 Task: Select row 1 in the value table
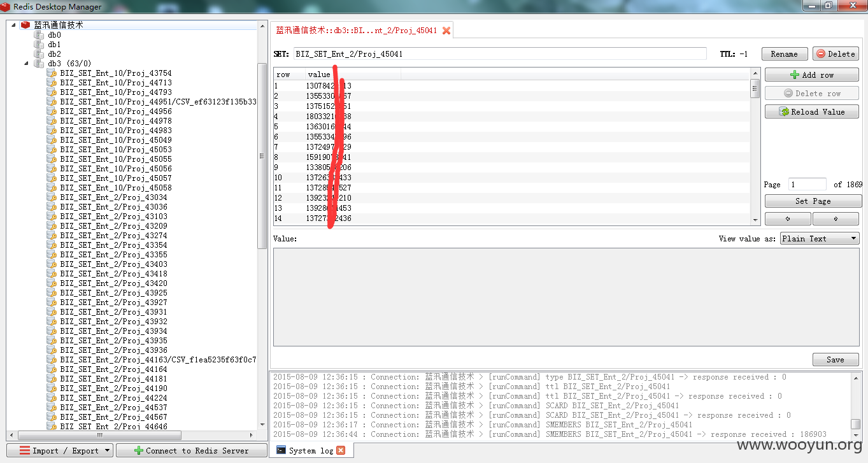point(512,86)
